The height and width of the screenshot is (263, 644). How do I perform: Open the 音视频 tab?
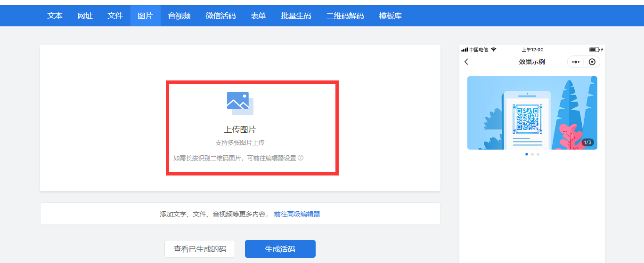tap(179, 16)
